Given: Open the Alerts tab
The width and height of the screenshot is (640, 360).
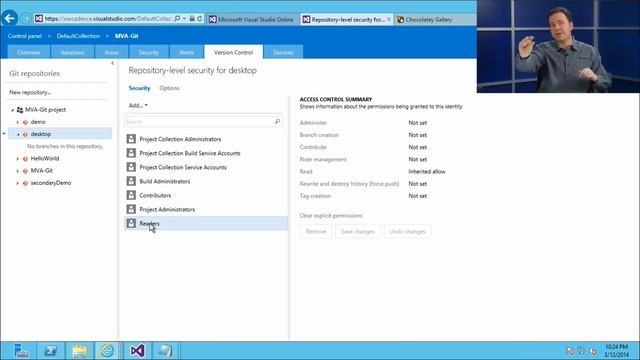Looking at the screenshot, I should pos(186,52).
